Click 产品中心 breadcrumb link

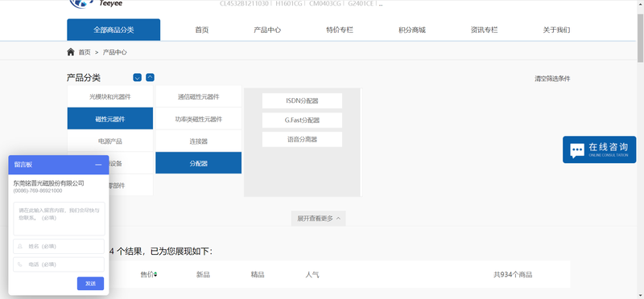point(114,52)
